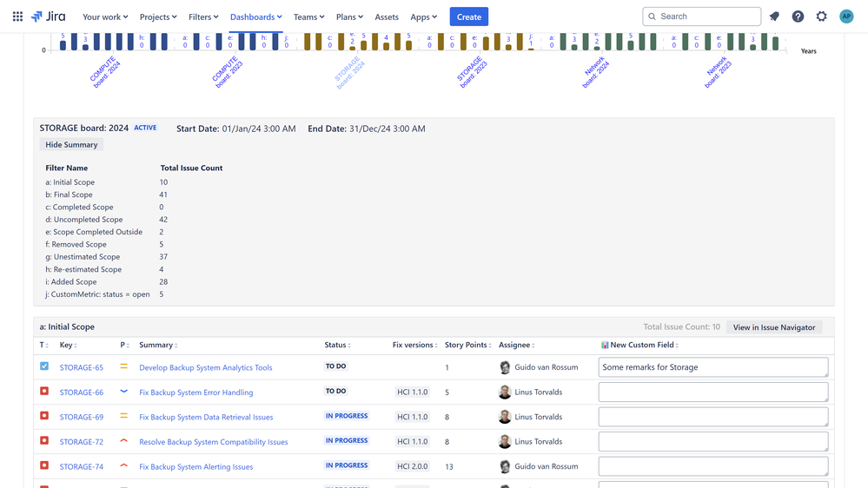This screenshot has height=488, width=868.
Task: Open the Assets menu item
Action: (387, 17)
